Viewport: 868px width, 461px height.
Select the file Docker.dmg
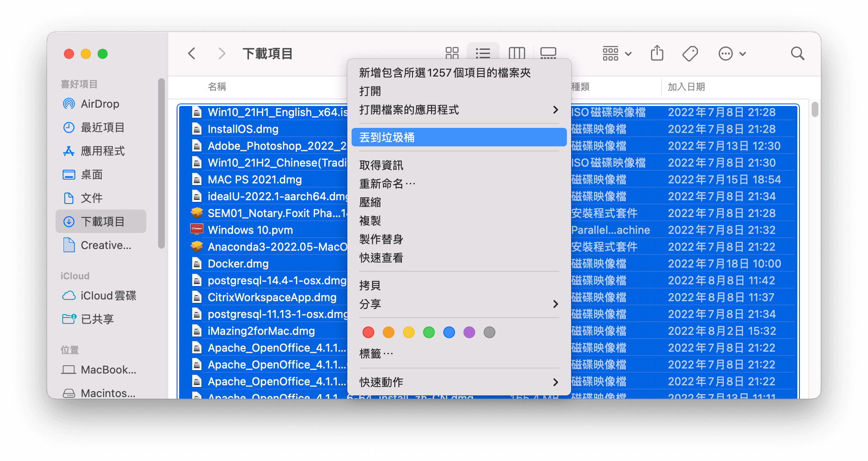(238, 264)
